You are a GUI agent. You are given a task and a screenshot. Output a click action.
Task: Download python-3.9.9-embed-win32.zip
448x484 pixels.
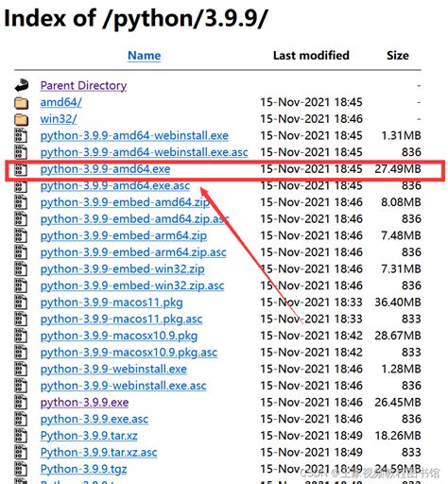(123, 269)
